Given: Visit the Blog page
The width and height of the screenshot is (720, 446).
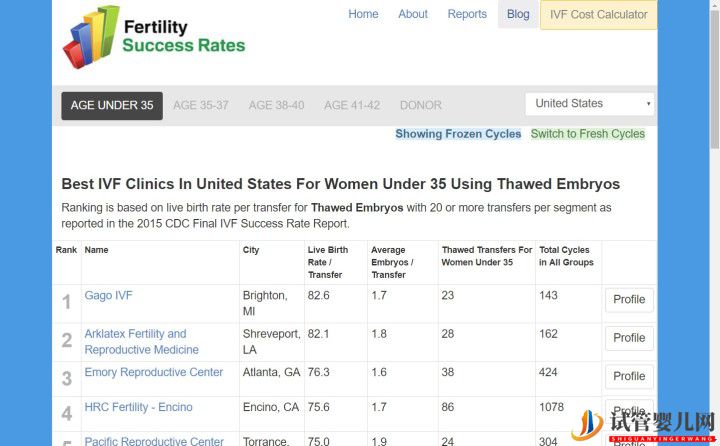Looking at the screenshot, I should tap(518, 14).
